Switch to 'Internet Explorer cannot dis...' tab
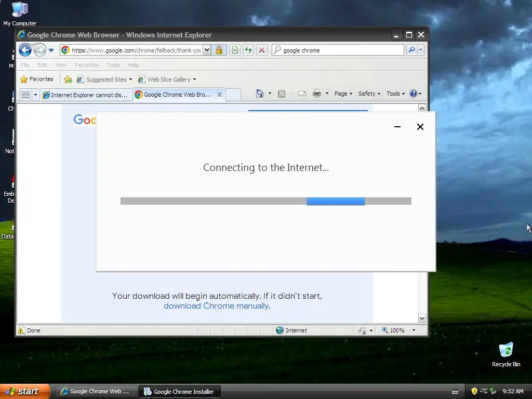The height and width of the screenshot is (399, 532). [x=86, y=95]
